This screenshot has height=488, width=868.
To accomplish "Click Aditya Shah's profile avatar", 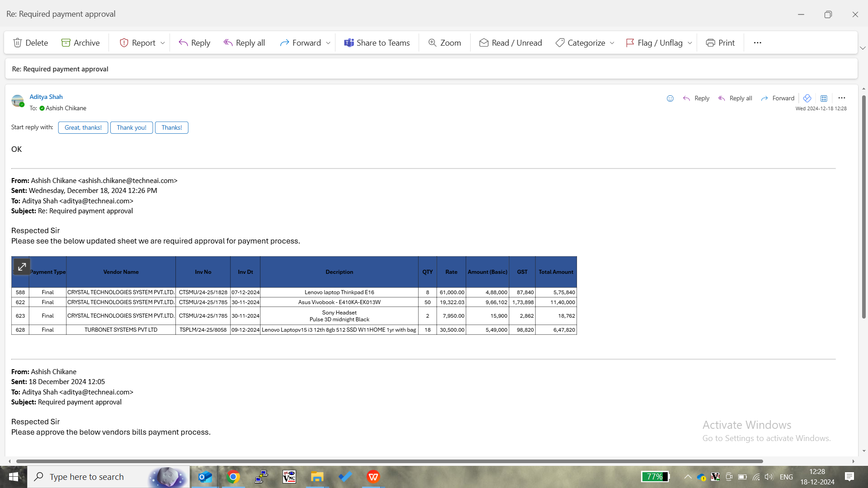I will [x=18, y=101].
